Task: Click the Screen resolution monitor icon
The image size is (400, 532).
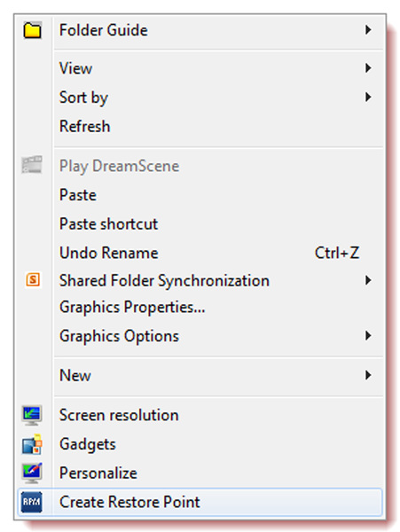Action: (x=32, y=415)
